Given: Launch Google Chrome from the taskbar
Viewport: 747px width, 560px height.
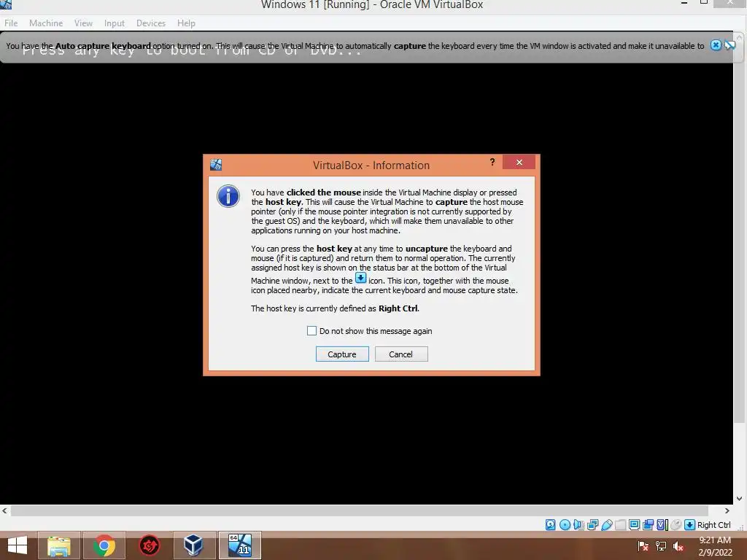Looking at the screenshot, I should (104, 545).
